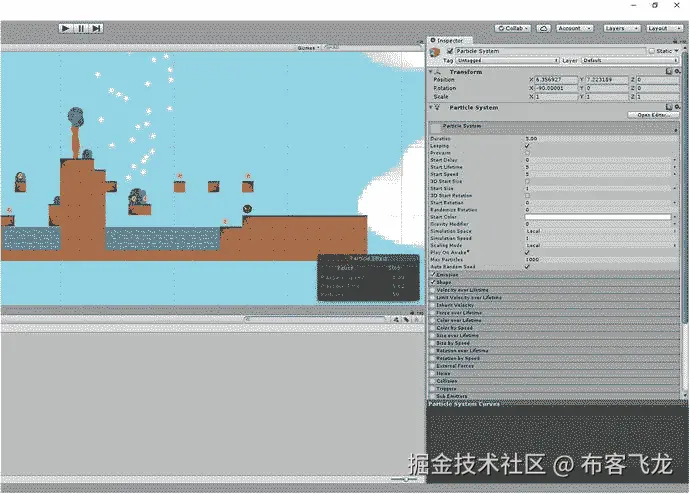Toggle the Play On Awake checkbox

pyautogui.click(x=527, y=252)
